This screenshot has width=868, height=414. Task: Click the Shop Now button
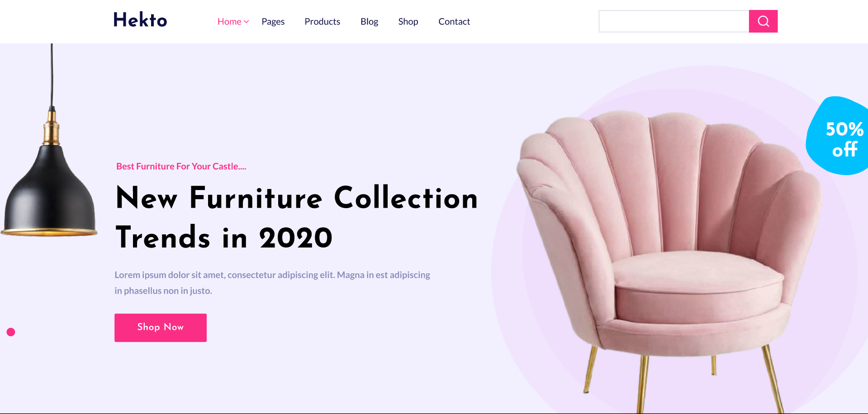[161, 328]
